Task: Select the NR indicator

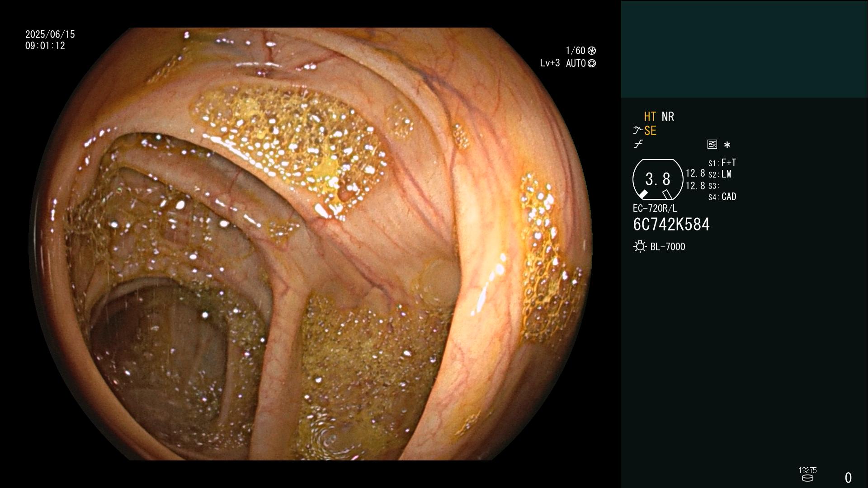Action: [668, 117]
